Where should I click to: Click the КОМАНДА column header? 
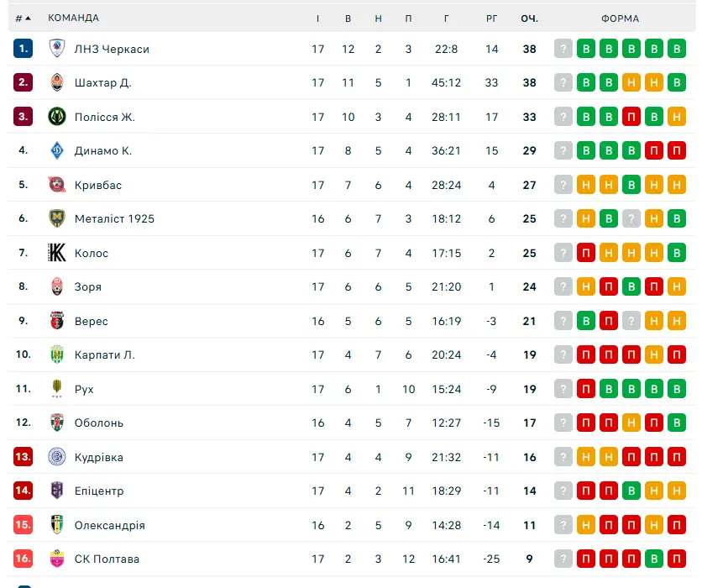pos(73,18)
